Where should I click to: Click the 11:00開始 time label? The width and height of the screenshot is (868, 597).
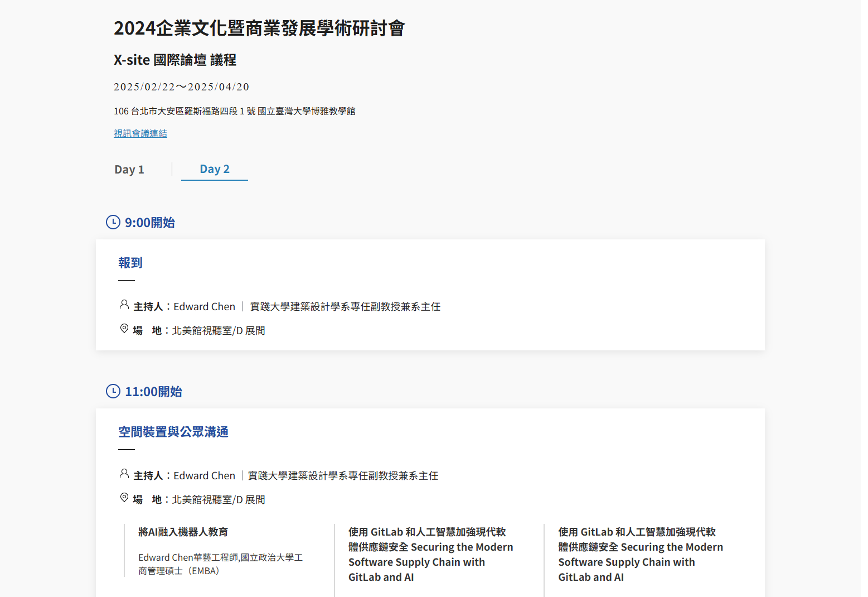click(153, 392)
